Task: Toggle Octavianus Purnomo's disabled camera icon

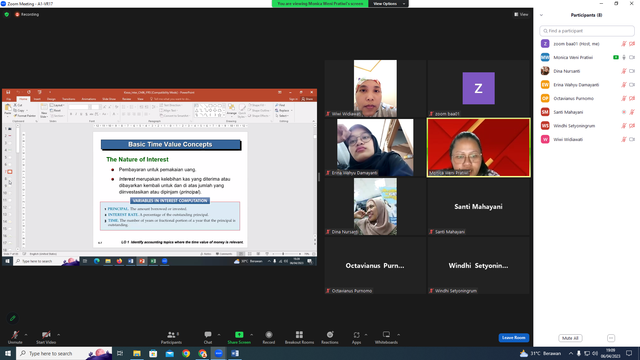Action: pyautogui.click(x=632, y=98)
